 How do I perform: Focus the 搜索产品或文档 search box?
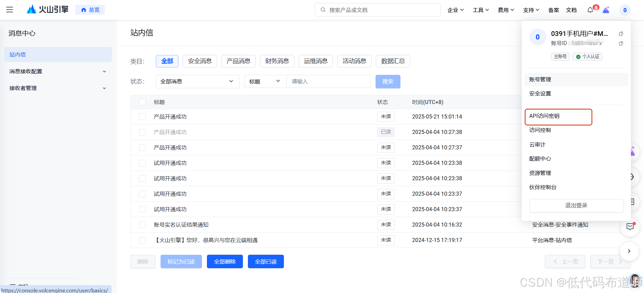[378, 10]
